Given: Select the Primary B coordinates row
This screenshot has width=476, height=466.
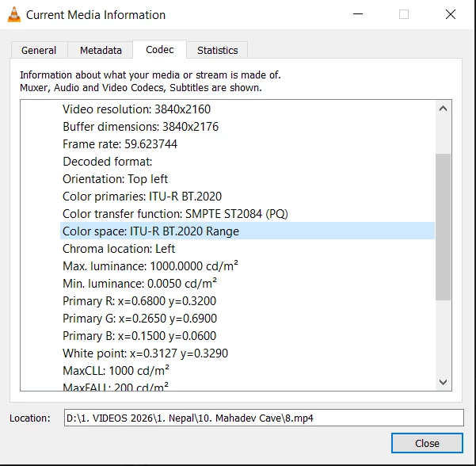Looking at the screenshot, I should click(x=247, y=336).
